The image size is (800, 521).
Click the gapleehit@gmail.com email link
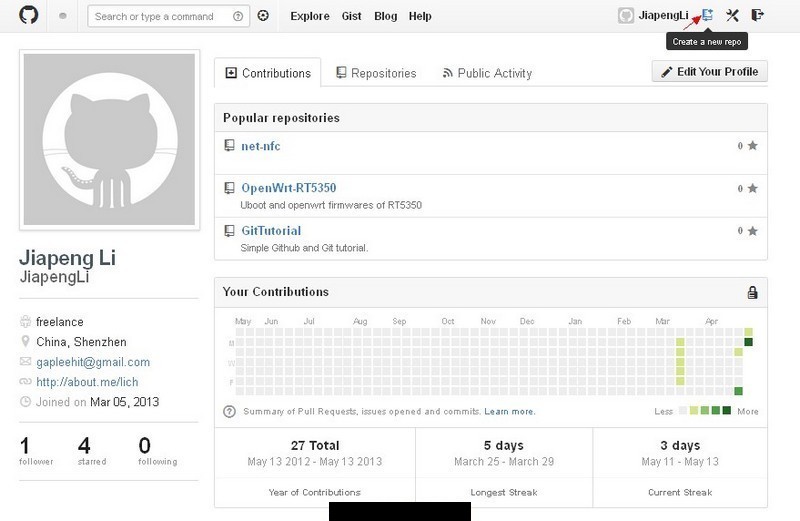93,362
